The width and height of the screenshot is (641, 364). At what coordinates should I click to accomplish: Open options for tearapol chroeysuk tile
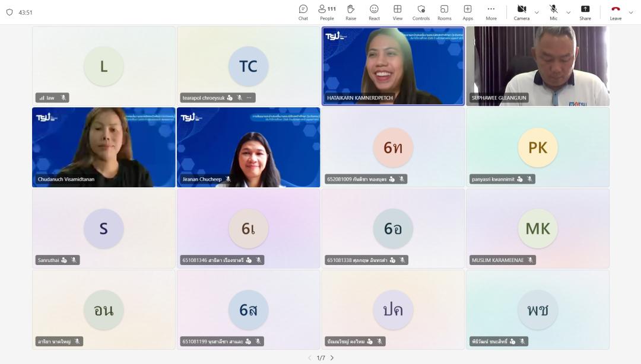coord(249,98)
